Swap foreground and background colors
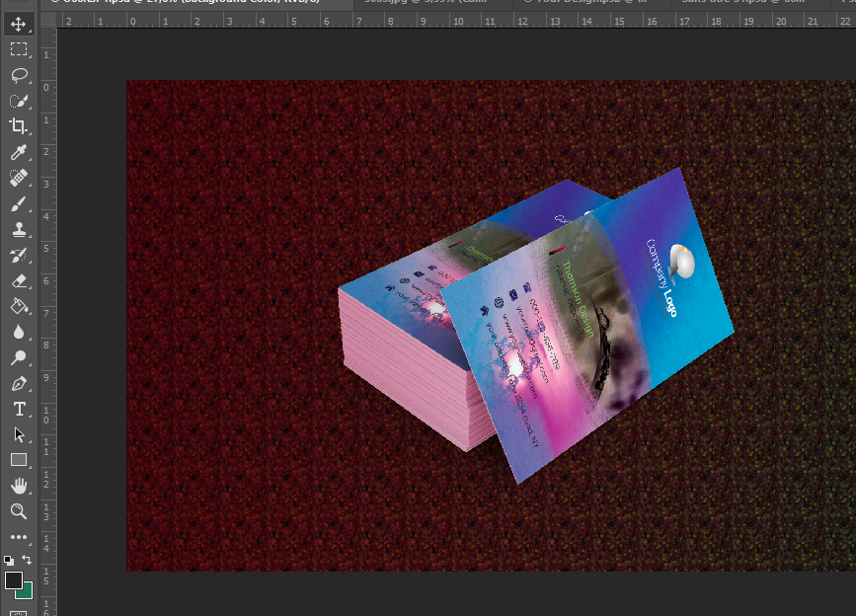The height and width of the screenshot is (616, 856). coord(27,560)
